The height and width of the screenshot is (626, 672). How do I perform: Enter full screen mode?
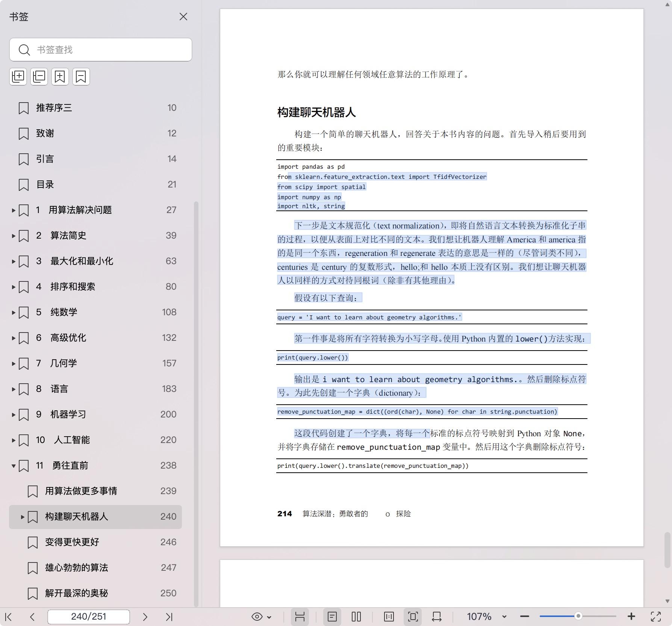point(656,617)
